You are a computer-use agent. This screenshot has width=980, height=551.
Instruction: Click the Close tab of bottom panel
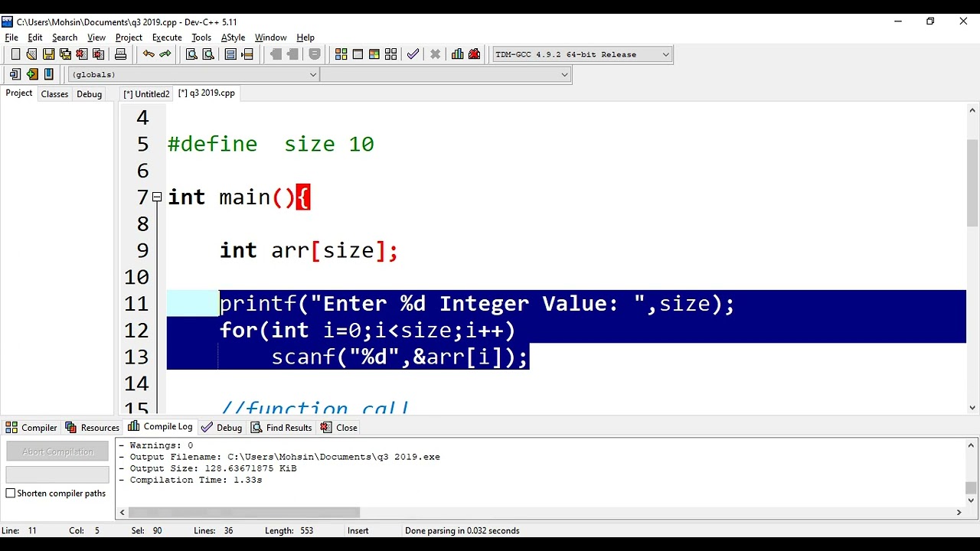point(339,428)
